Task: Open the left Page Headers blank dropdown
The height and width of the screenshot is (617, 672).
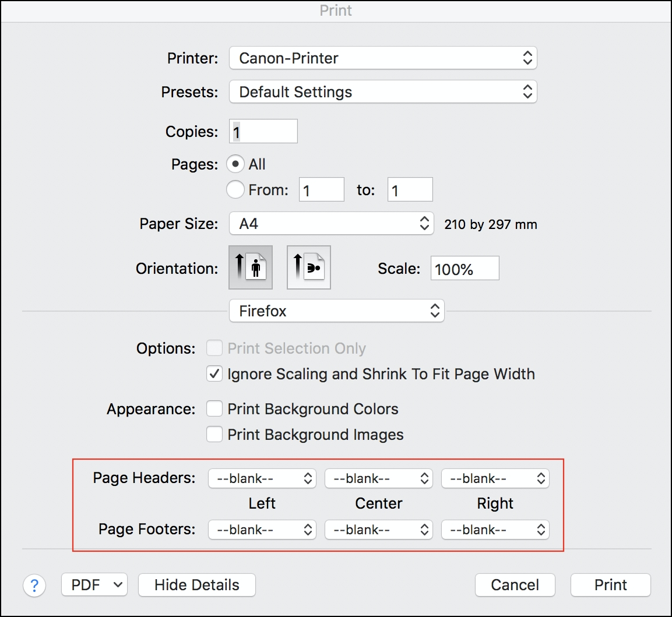Action: (262, 478)
